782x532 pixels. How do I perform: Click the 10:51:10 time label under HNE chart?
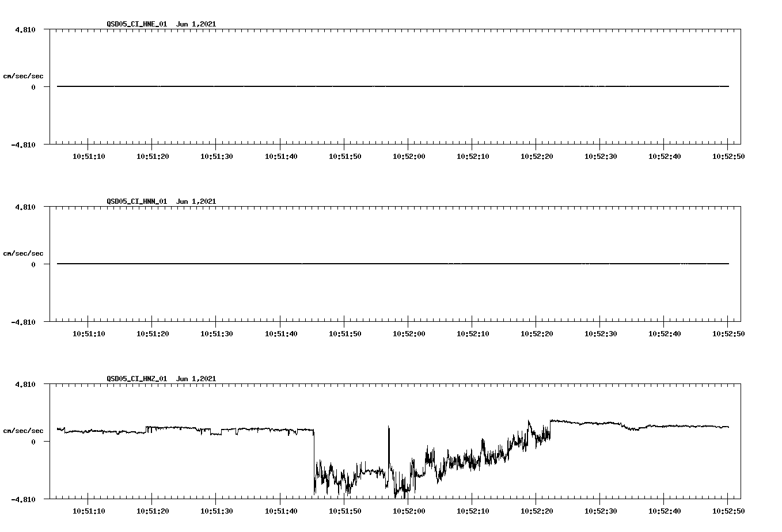[89, 157]
